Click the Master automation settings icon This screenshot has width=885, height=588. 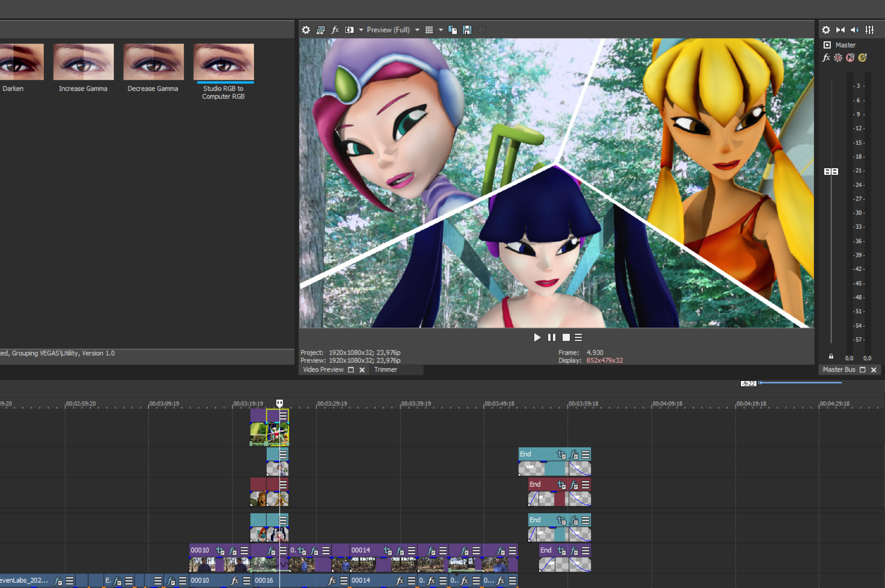pos(838,57)
